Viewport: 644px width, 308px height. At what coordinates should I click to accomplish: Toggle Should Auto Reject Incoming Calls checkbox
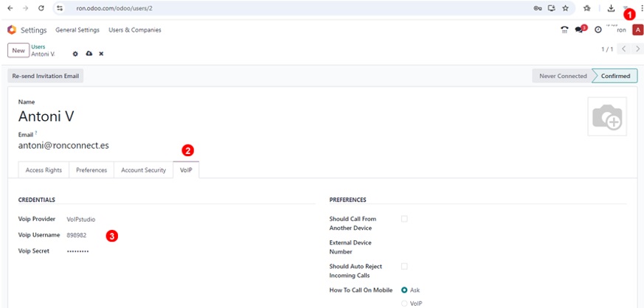[404, 266]
